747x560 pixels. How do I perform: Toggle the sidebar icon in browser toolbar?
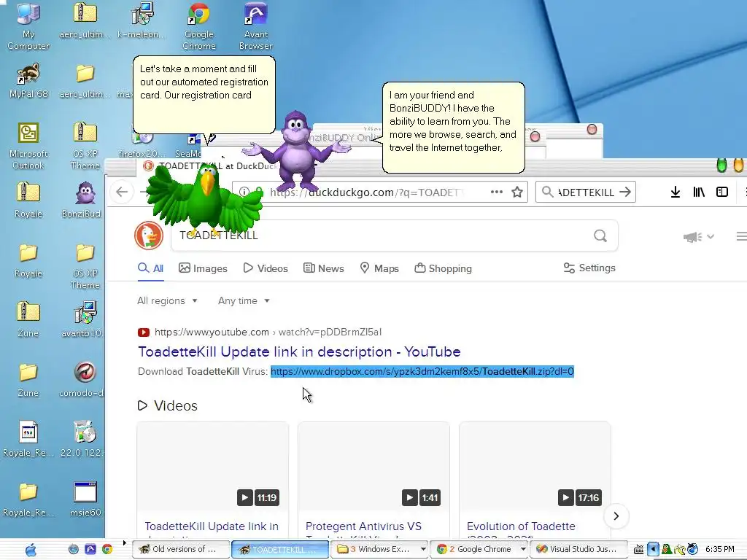pyautogui.click(x=721, y=192)
